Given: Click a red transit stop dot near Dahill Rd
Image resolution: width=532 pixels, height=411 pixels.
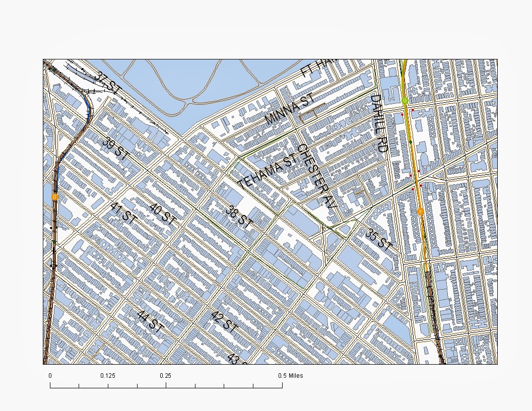Looking at the screenshot, I should 413,110.
